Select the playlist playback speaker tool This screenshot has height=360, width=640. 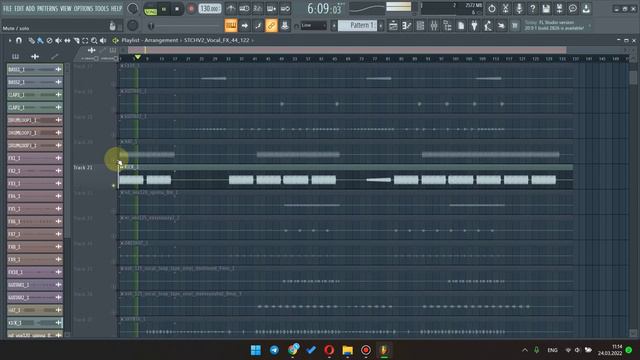click(103, 40)
